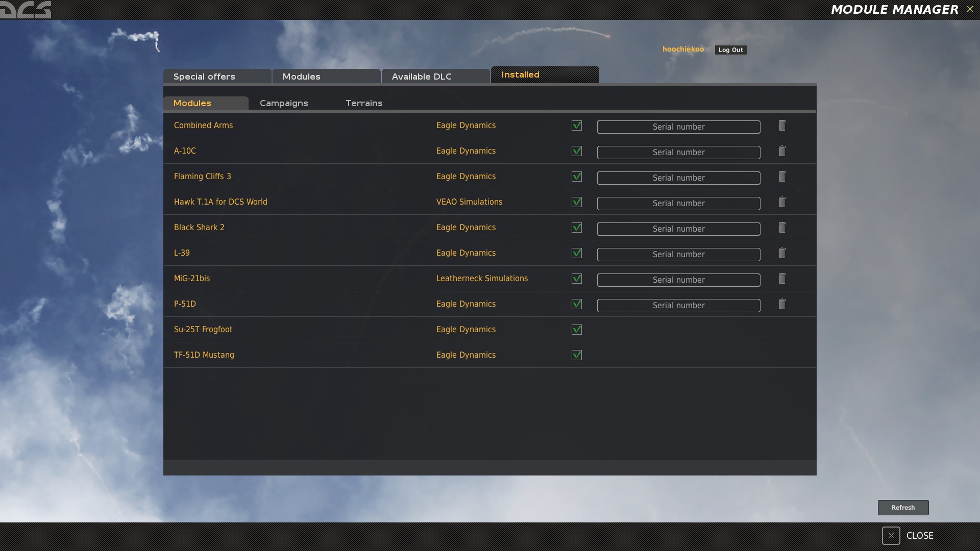Viewport: 980px width, 551px height.
Task: Click Flaming Cliffs 3 serial number field
Action: pyautogui.click(x=678, y=178)
